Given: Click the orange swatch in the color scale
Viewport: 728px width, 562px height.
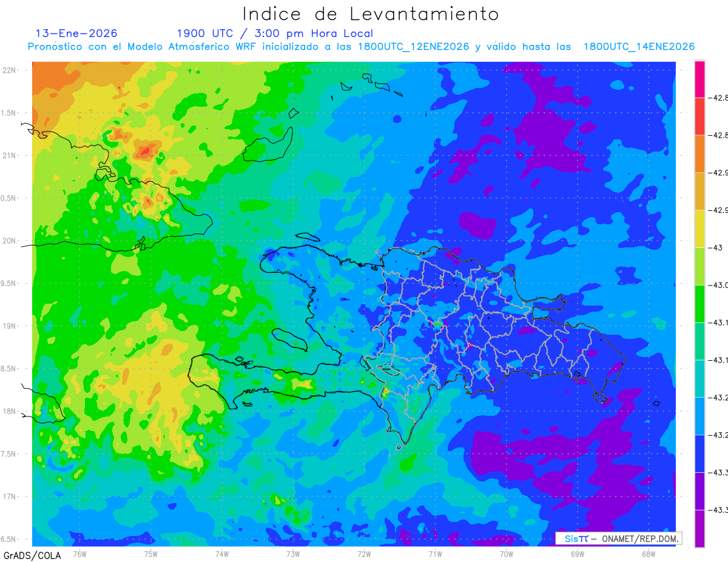Looking at the screenshot, I should click(699, 154).
